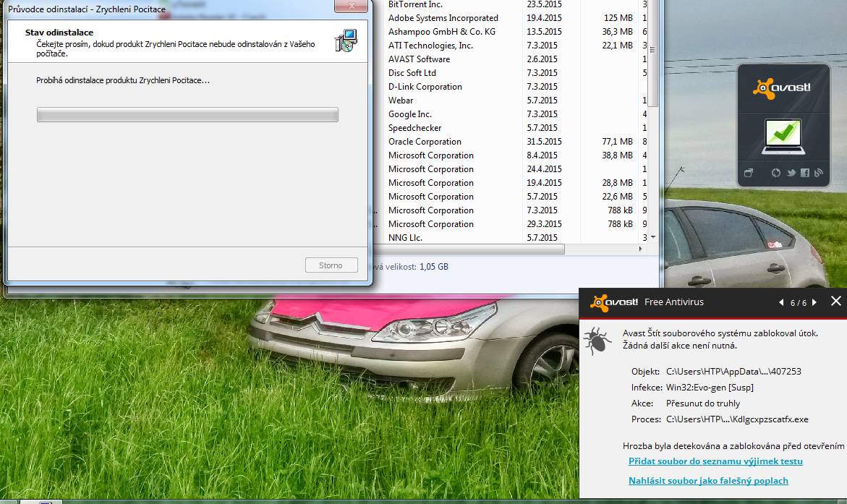Click the date 2.6.2015 in programs list
Screen dimensions: 847x504
[x=542, y=59]
